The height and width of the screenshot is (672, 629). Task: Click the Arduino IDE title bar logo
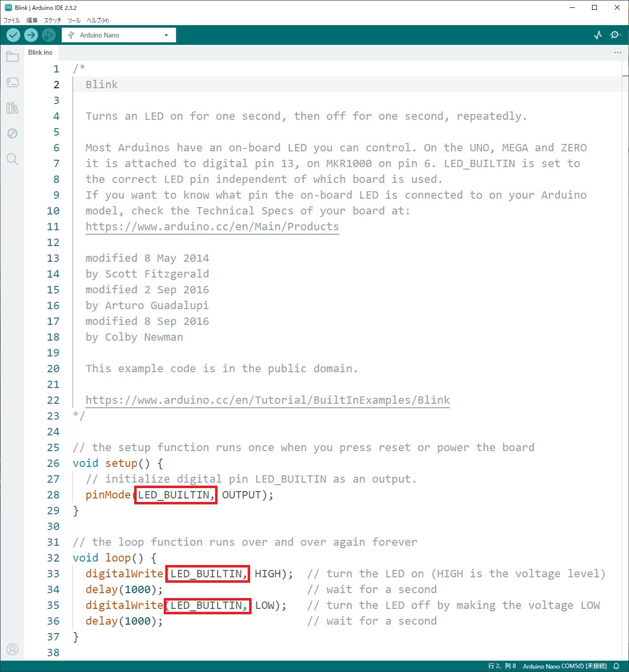[8, 7]
